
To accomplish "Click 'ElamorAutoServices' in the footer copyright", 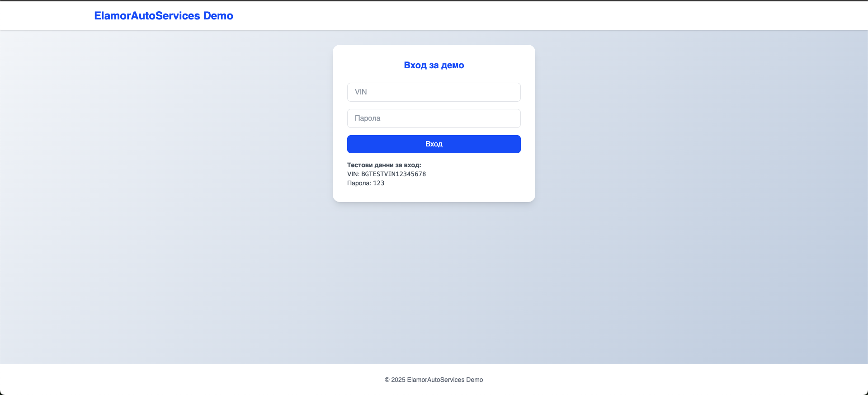I will [436, 380].
